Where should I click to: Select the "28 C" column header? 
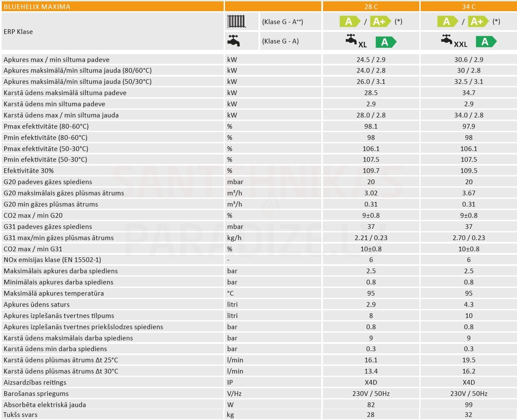pos(371,7)
